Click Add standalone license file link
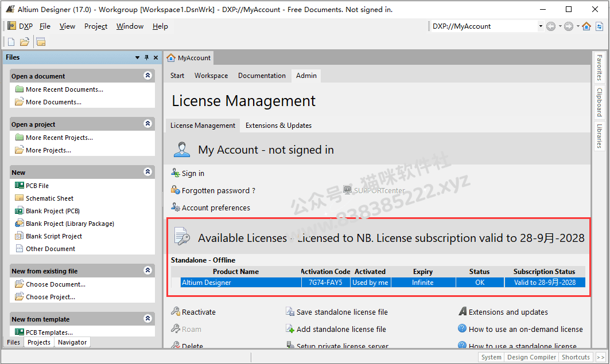Viewport: 610px width, 364px height. 341,329
